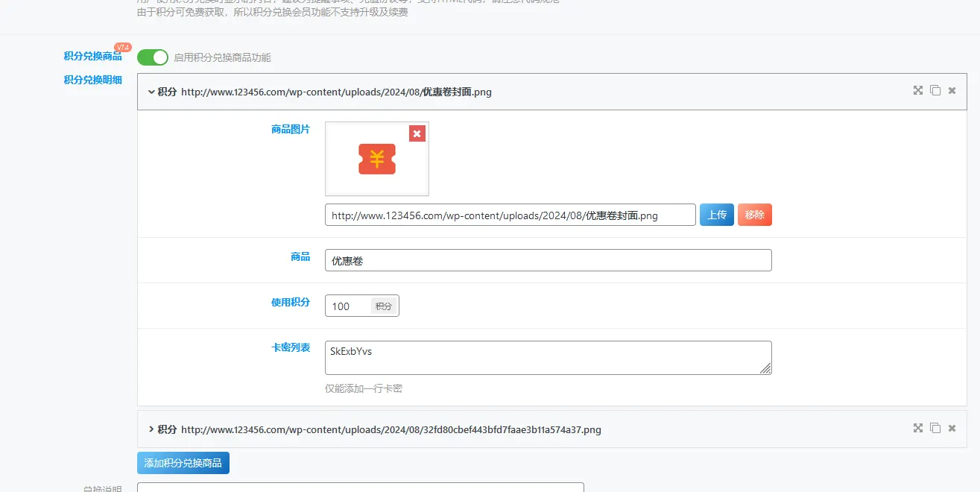Click the 商品图片 field label
This screenshot has height=492, width=980.
pyautogui.click(x=291, y=129)
